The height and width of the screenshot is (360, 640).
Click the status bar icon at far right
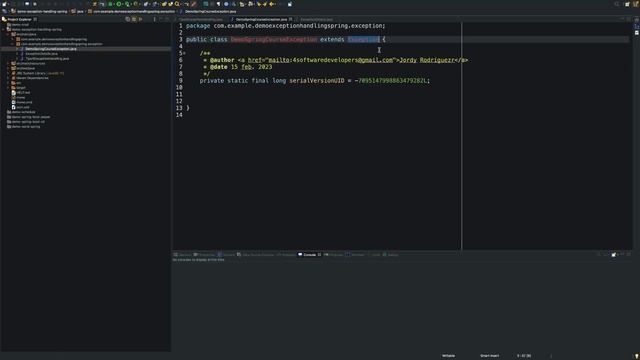pyautogui.click(x=636, y=356)
